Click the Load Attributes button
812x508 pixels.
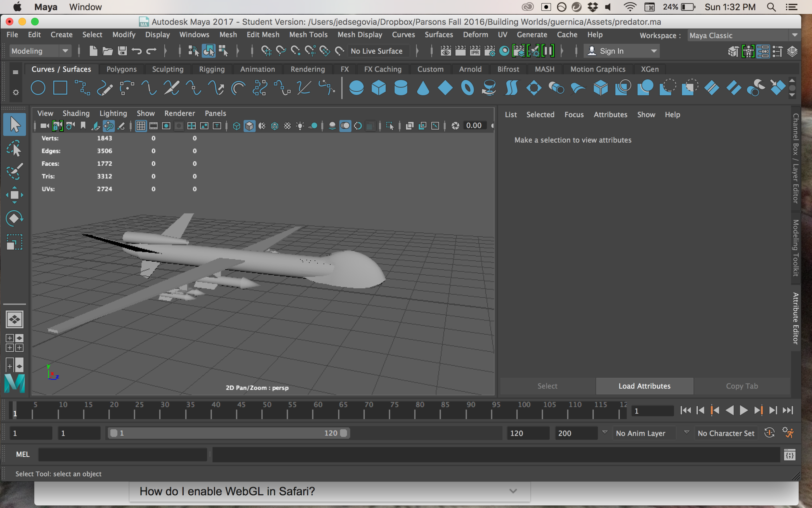coord(644,386)
